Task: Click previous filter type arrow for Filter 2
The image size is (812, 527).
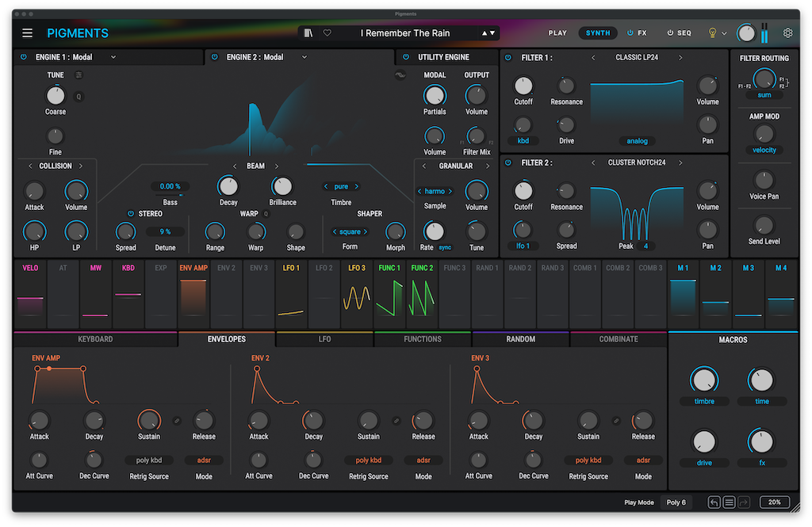Action: [x=593, y=162]
